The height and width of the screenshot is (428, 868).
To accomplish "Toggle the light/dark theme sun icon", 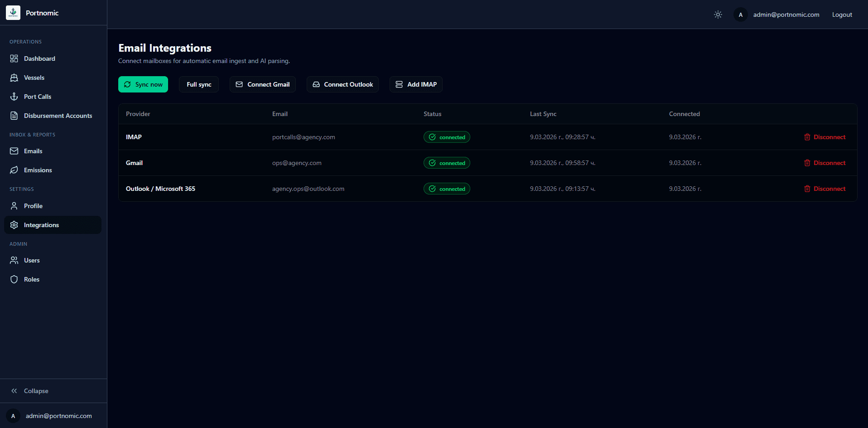I will point(718,15).
